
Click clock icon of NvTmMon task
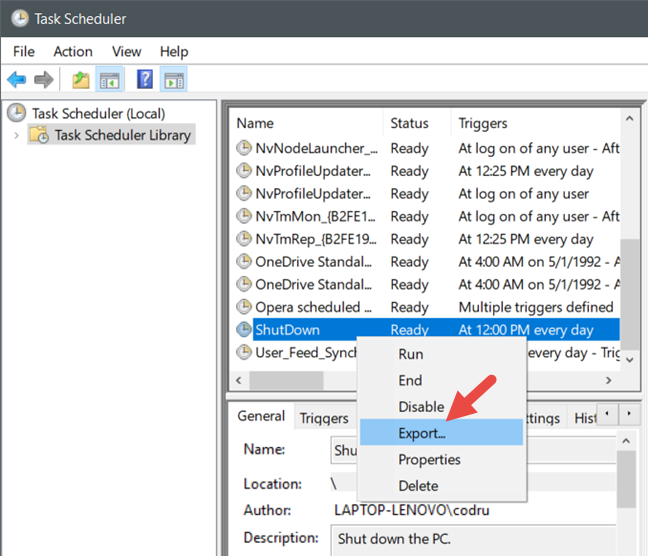(x=244, y=216)
